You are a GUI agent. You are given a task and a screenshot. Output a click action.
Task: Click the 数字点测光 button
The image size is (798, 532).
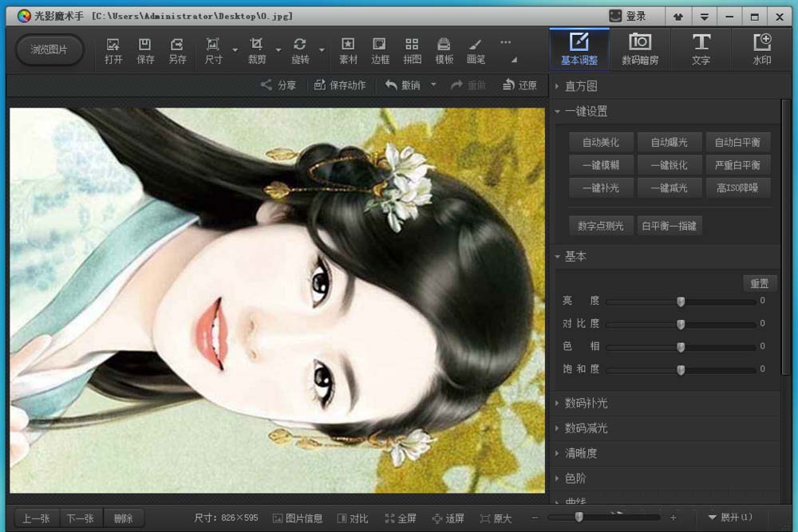(601, 226)
